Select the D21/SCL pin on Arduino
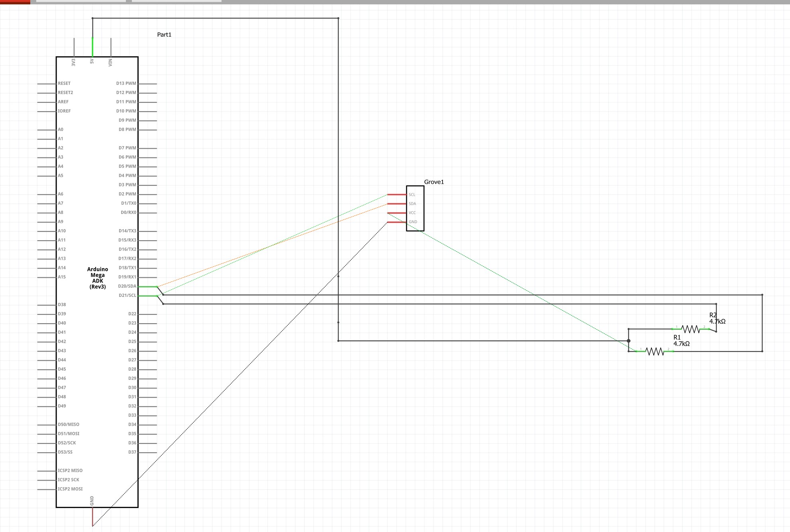The width and height of the screenshot is (790, 532). pos(147,296)
